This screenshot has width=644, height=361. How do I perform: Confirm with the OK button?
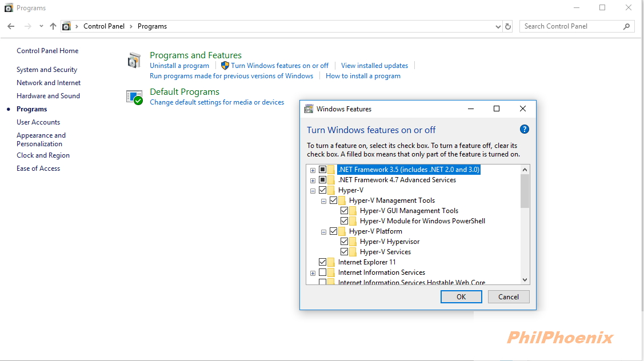(x=461, y=297)
